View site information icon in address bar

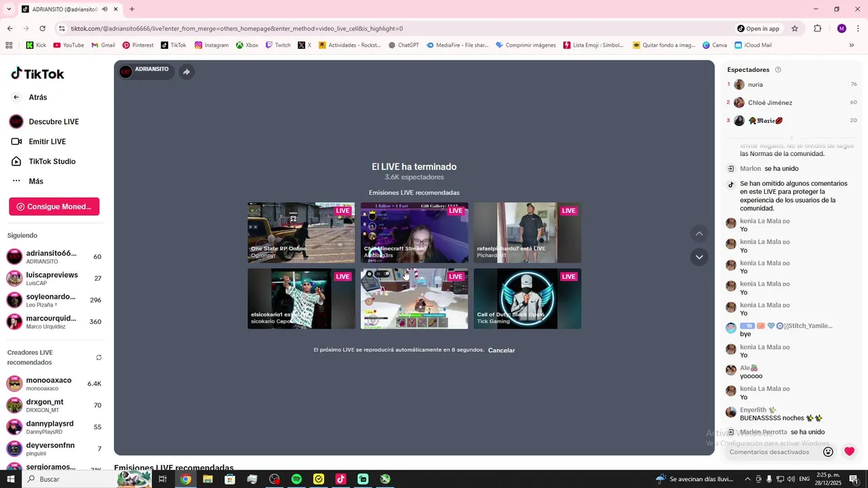tap(62, 28)
